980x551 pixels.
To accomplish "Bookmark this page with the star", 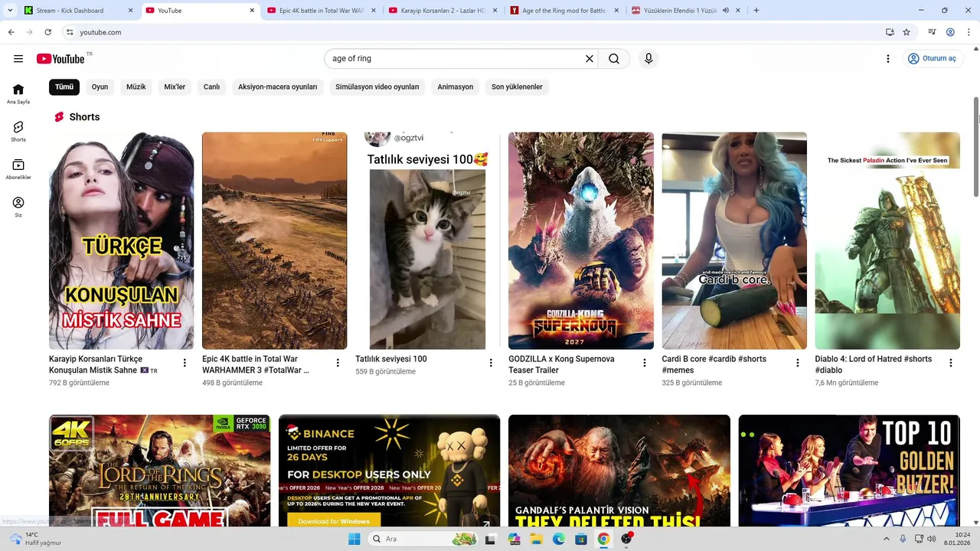I will coord(906,32).
